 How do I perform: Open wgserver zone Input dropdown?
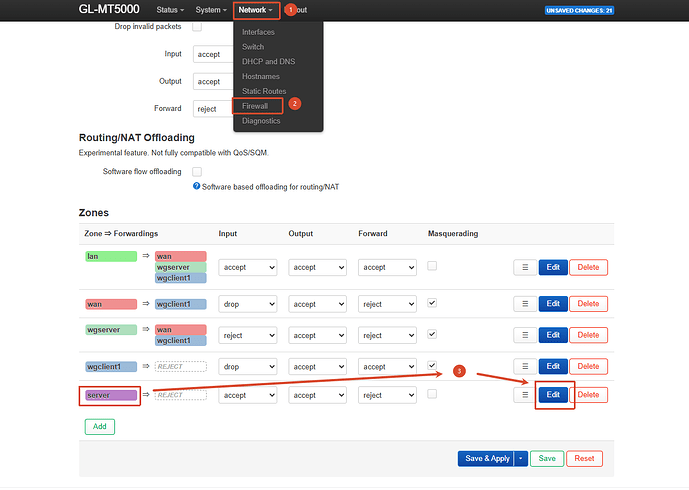pyautogui.click(x=248, y=335)
